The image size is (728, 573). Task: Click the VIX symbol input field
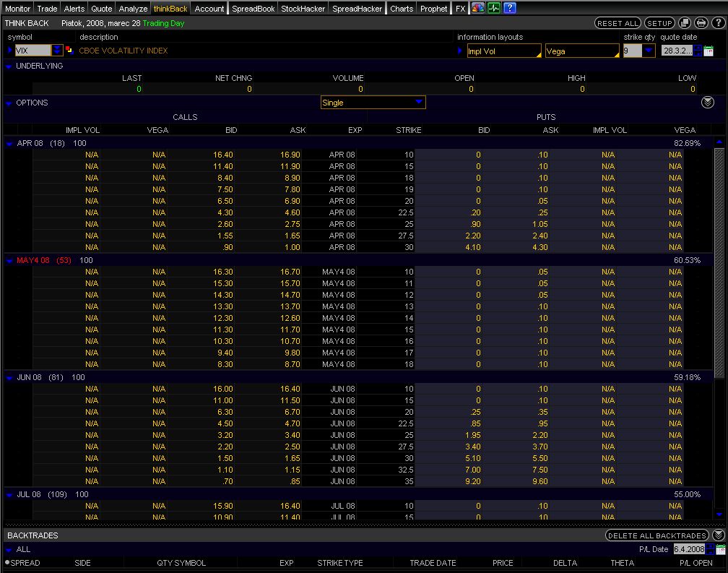click(x=32, y=51)
